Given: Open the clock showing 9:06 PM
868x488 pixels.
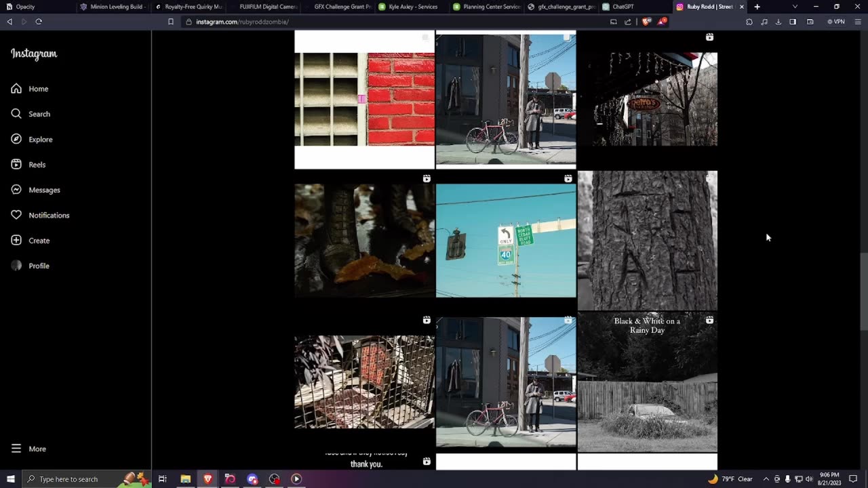Looking at the screenshot, I should coord(830,479).
